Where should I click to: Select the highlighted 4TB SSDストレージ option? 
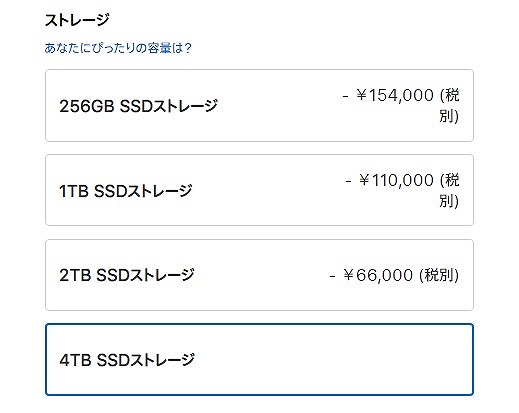coord(259,359)
